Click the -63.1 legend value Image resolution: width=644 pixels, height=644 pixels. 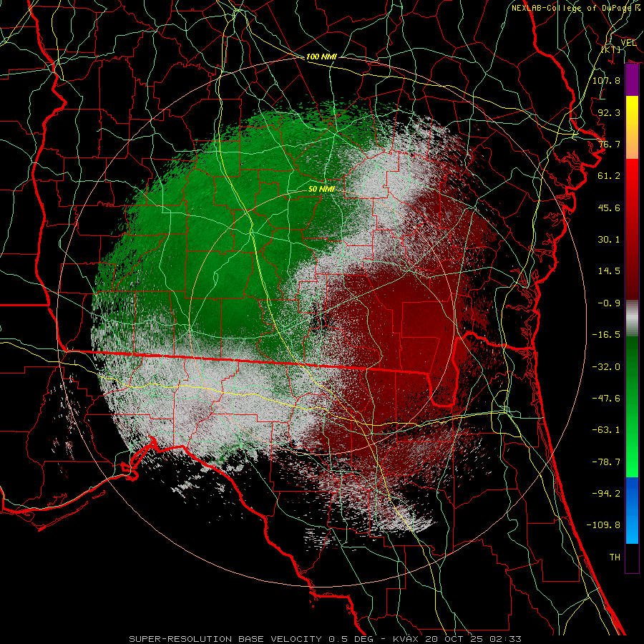pyautogui.click(x=606, y=430)
